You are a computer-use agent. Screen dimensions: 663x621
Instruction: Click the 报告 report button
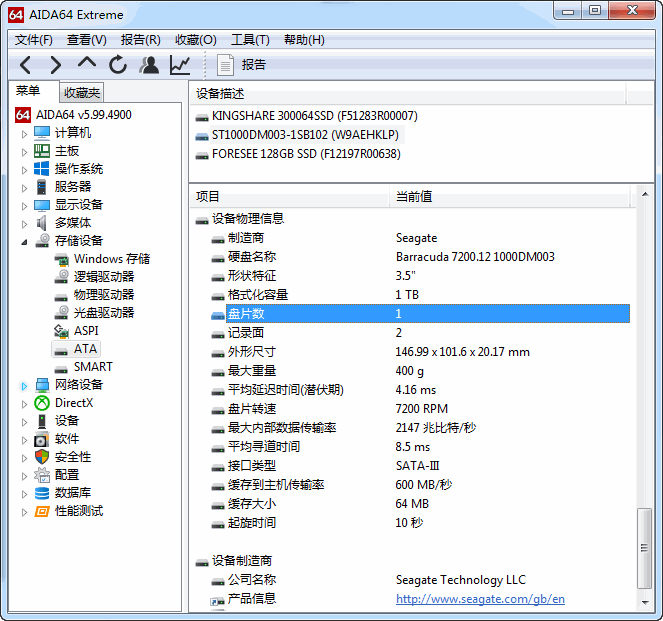241,65
